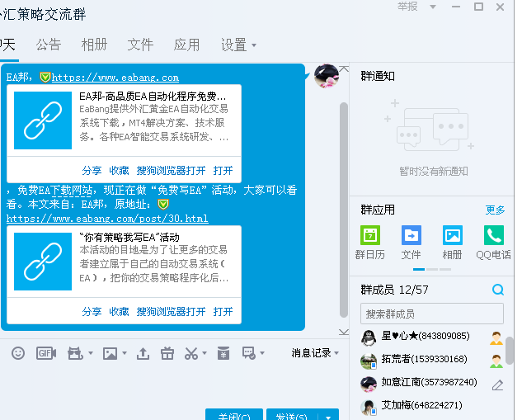The width and height of the screenshot is (522, 420).
Task: Switch to the 应用 tab
Action: (x=186, y=45)
